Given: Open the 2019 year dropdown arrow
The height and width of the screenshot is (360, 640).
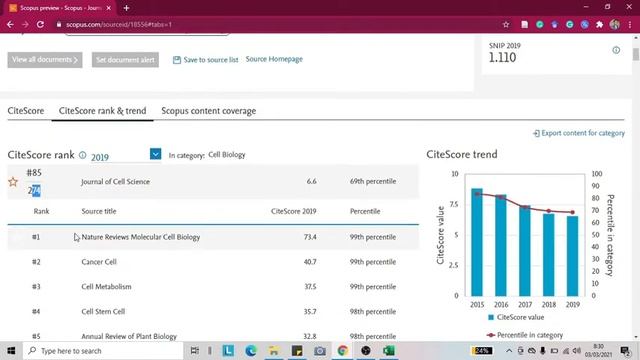Looking at the screenshot, I should pyautogui.click(x=155, y=154).
